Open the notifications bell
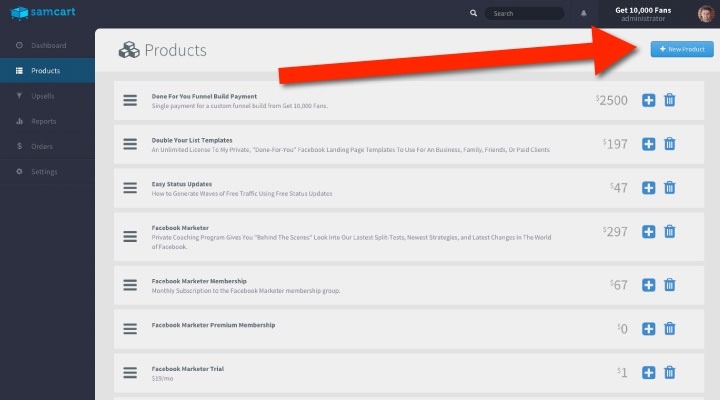This screenshot has height=400, width=720. (x=583, y=13)
